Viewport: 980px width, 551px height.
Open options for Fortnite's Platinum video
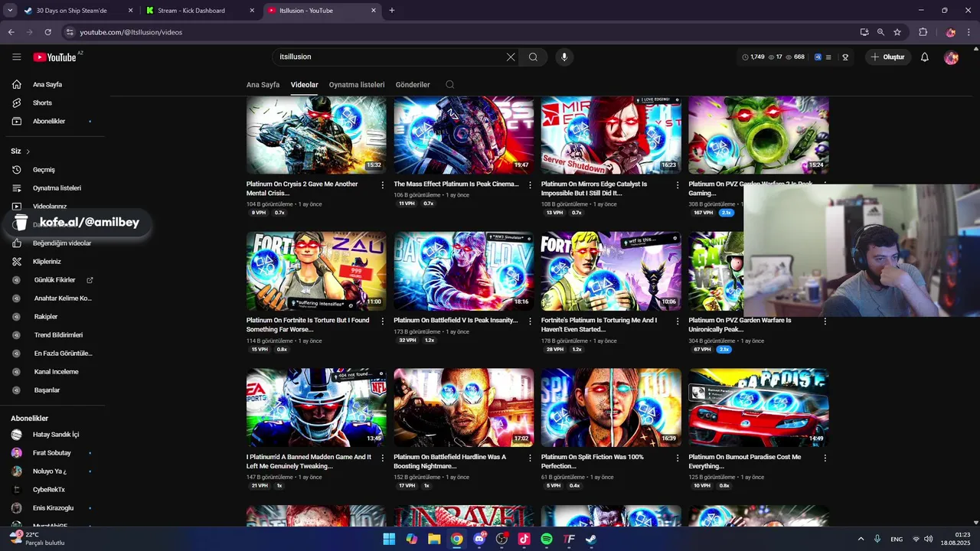[x=678, y=321]
